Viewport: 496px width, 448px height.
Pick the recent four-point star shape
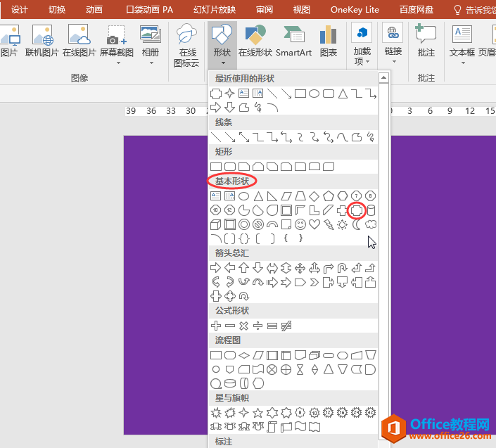pos(230,94)
